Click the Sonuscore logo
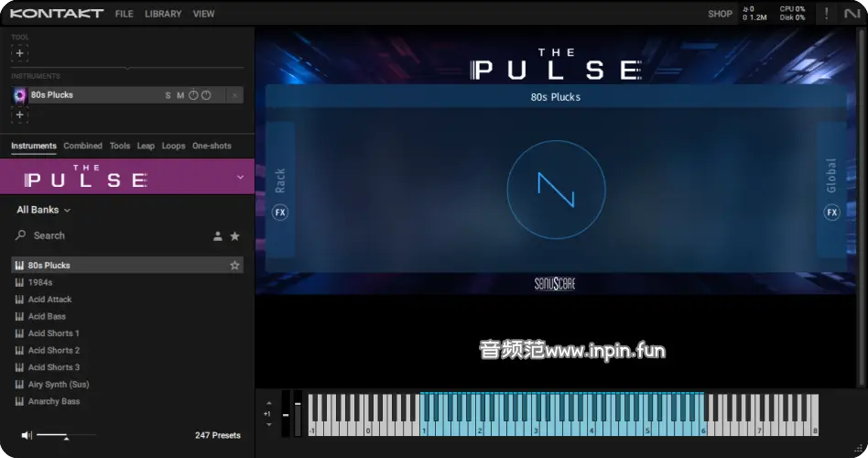This screenshot has width=868, height=458. 555,284
